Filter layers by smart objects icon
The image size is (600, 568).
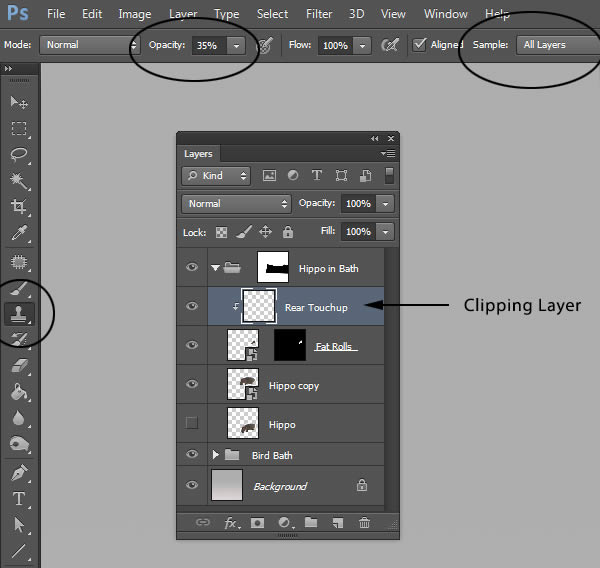(365, 176)
